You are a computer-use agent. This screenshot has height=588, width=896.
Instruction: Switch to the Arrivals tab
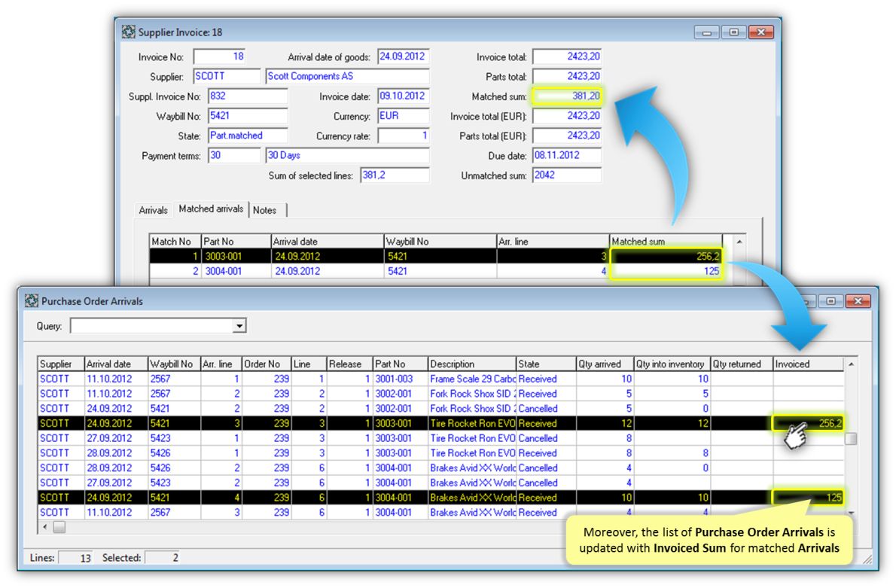tap(153, 210)
